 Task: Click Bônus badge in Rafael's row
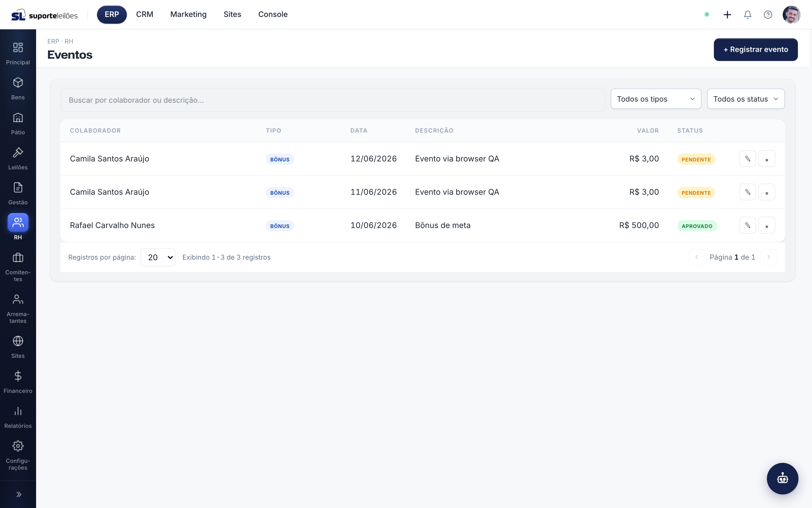(x=280, y=226)
